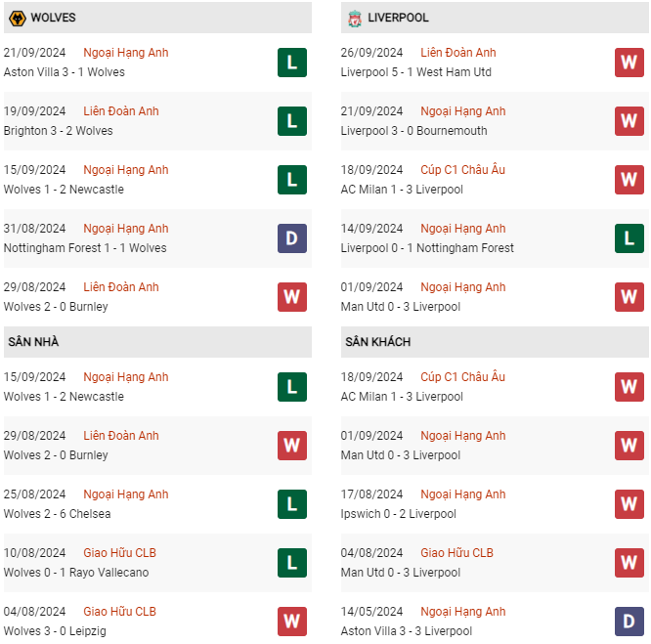
Task: Click the Wolves team logo icon
Action: (16, 18)
